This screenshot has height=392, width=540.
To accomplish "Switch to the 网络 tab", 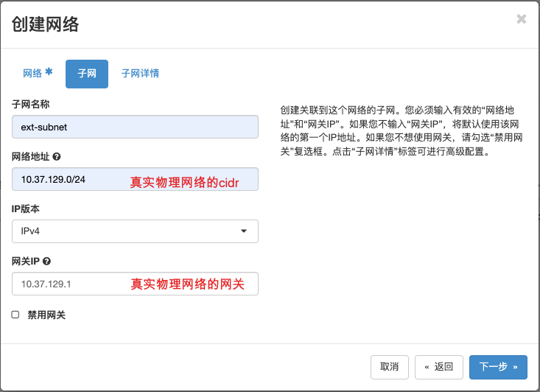I will coord(38,73).
